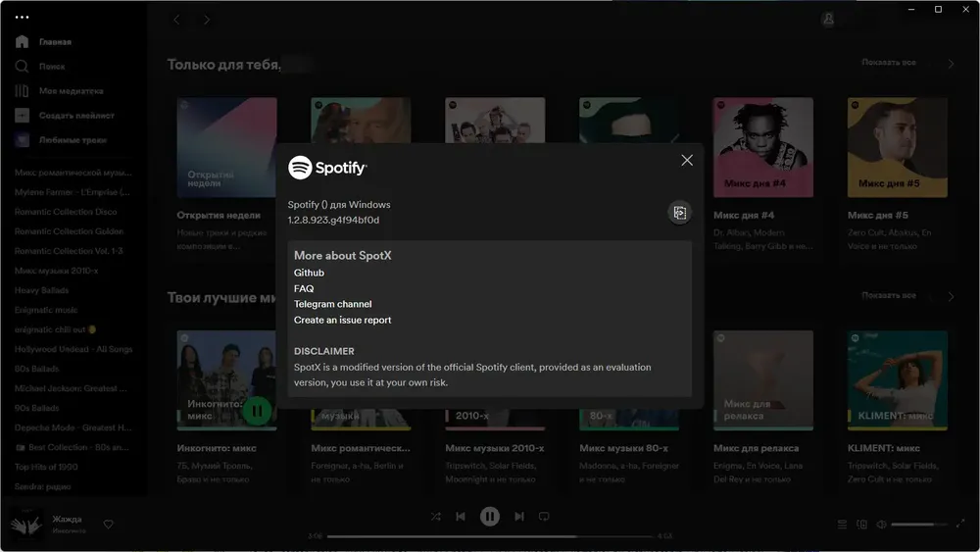
Task: Open 90s Ballads playlist
Action: [36, 408]
